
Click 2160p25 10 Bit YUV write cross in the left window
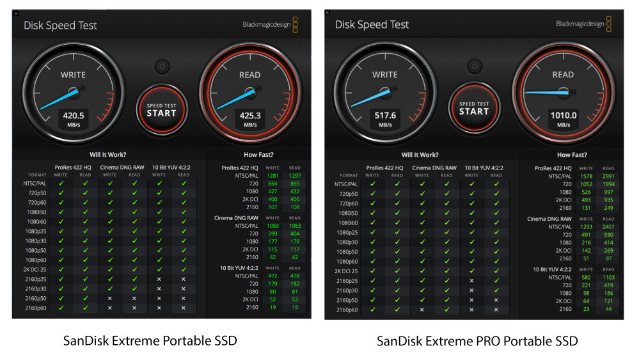coord(159,279)
